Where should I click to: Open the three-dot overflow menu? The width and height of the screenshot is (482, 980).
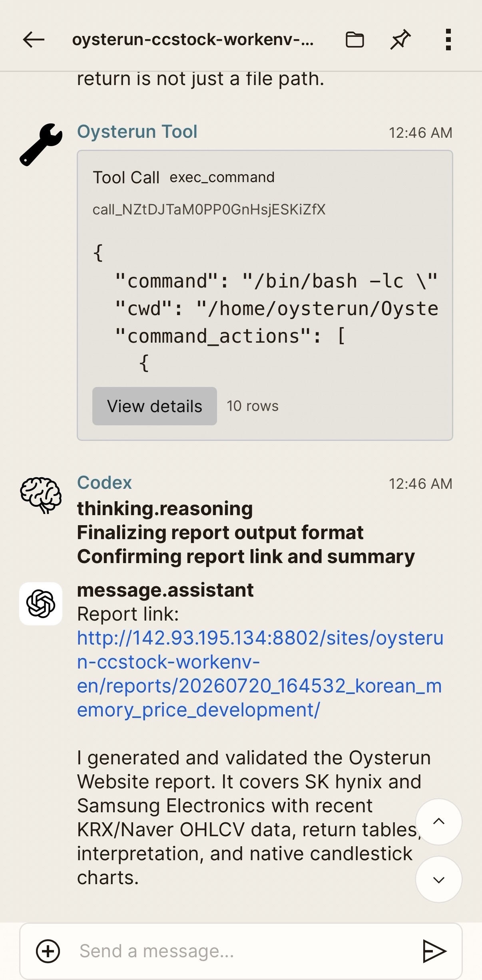click(448, 40)
